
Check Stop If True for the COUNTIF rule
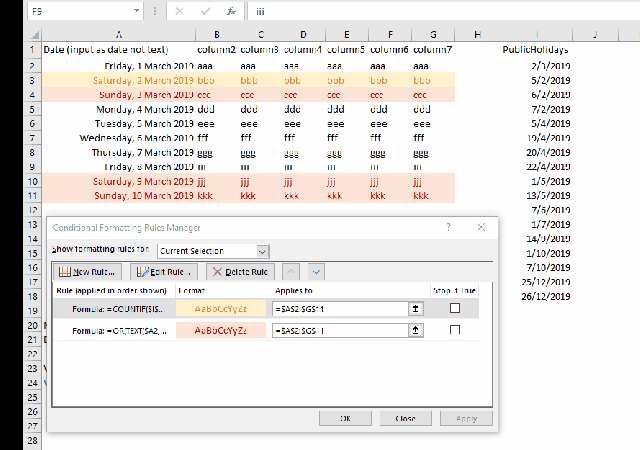click(x=455, y=308)
